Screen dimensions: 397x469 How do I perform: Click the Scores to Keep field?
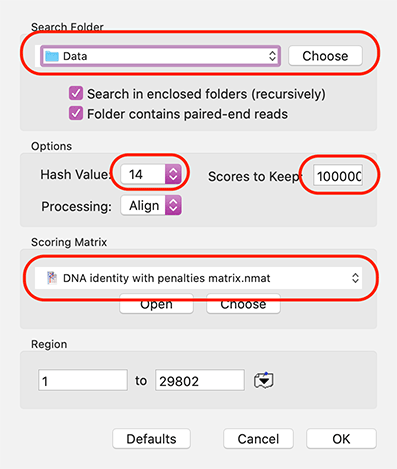[x=338, y=176]
